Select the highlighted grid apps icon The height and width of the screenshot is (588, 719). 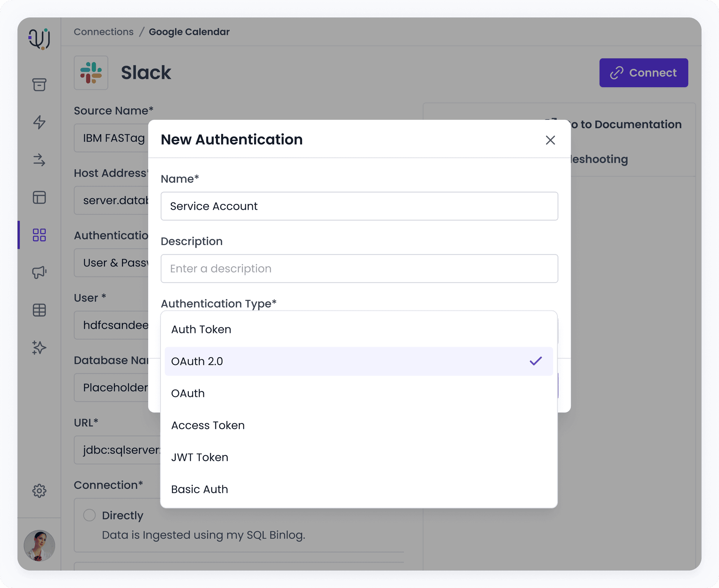click(39, 235)
